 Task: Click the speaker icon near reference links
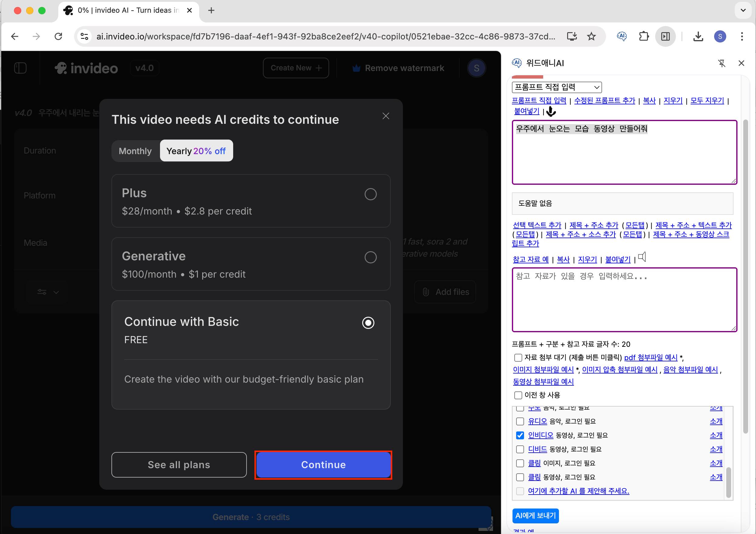tap(642, 257)
